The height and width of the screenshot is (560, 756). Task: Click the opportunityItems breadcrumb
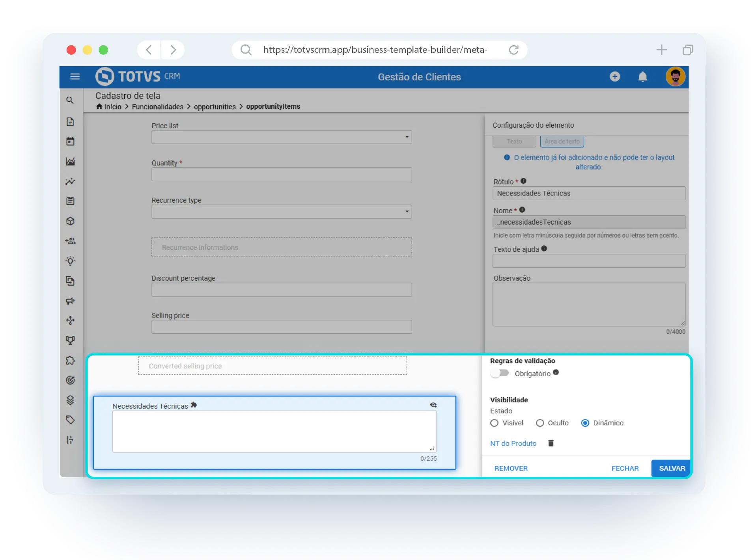coord(273,106)
